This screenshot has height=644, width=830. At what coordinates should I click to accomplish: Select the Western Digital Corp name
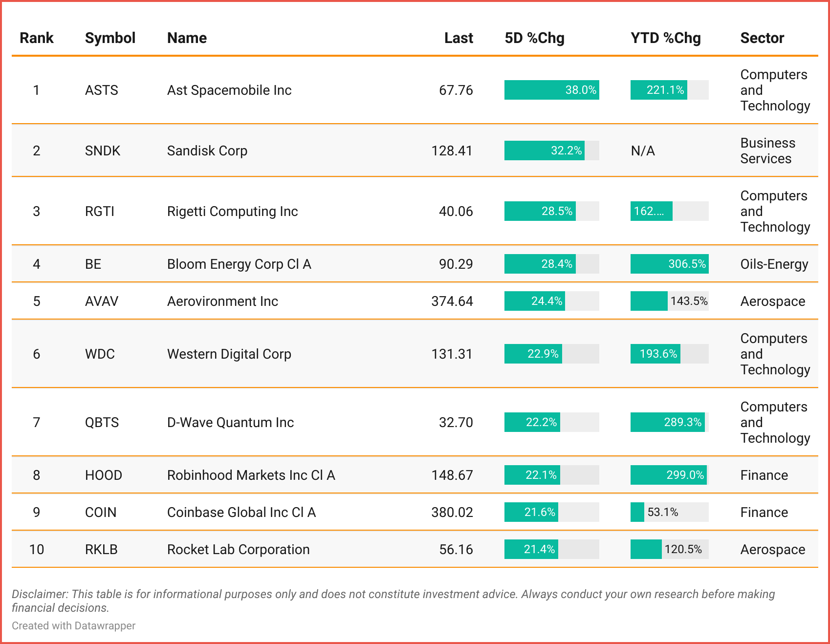coord(229,354)
